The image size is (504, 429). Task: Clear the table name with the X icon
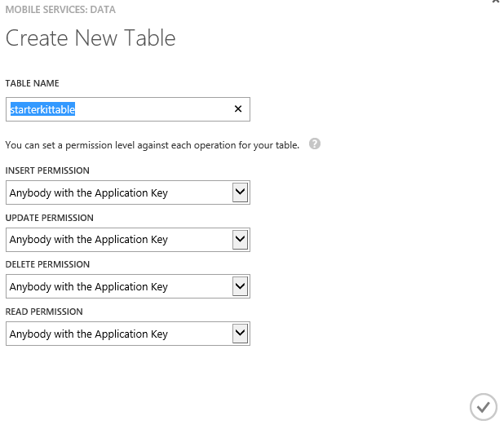[238, 108]
